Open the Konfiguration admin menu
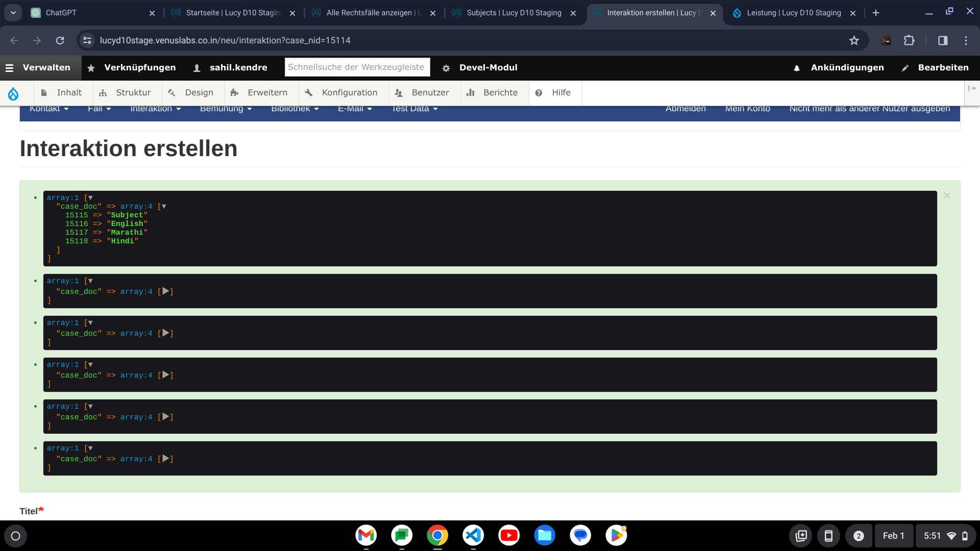This screenshot has height=551, width=980. pos(341,93)
